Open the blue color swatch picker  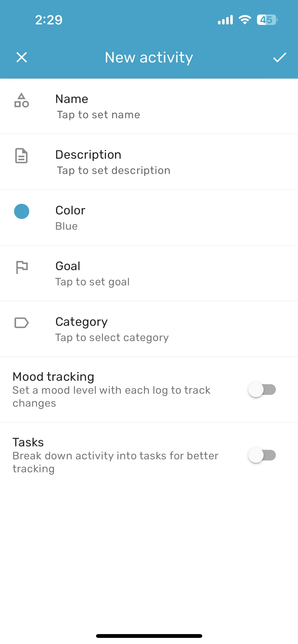coord(22,211)
